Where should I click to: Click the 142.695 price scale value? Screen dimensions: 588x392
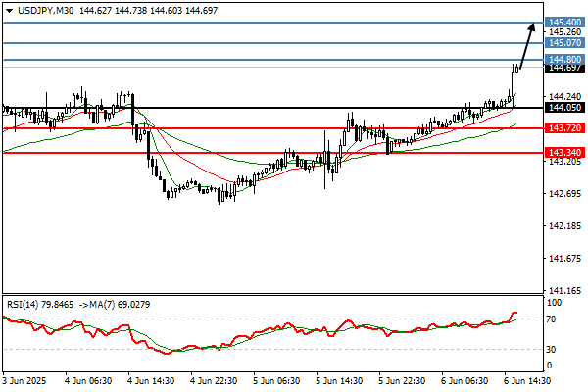point(564,194)
